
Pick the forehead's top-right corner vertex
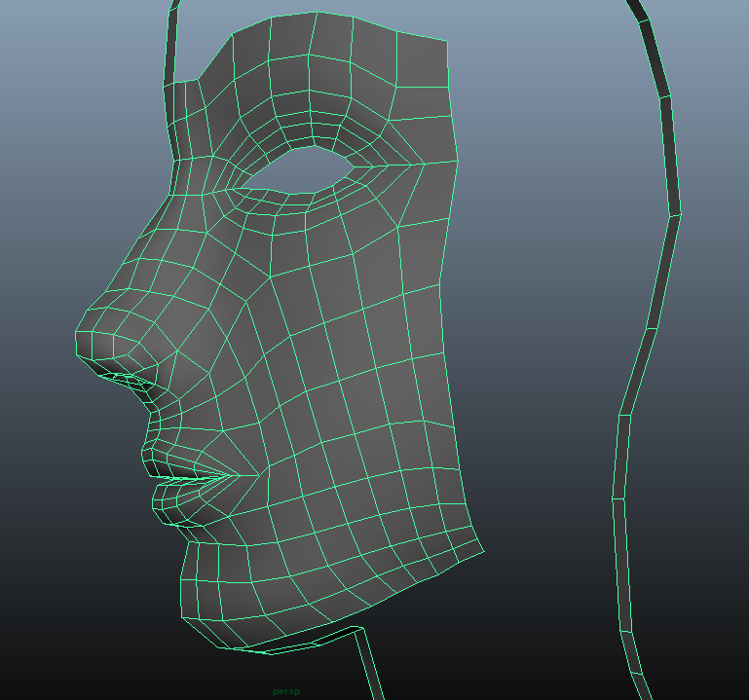point(447,41)
